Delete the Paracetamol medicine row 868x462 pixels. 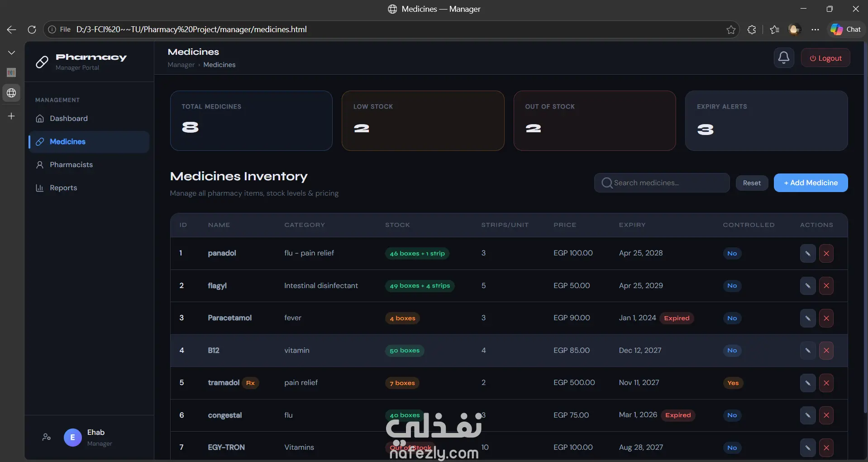pos(826,318)
